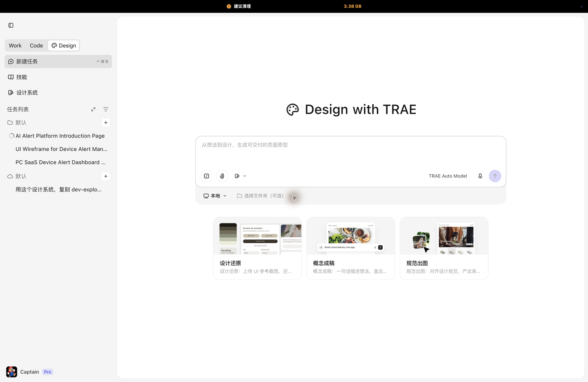Screen dimensions: 588x382
Task: Switch to the Code tab
Action: (36, 46)
